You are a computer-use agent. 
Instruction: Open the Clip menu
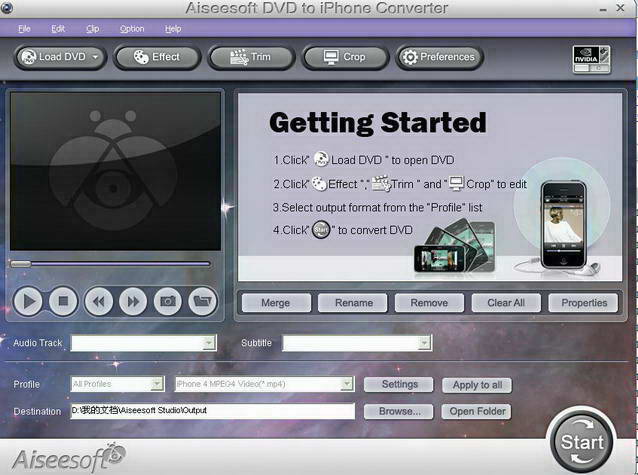click(92, 29)
